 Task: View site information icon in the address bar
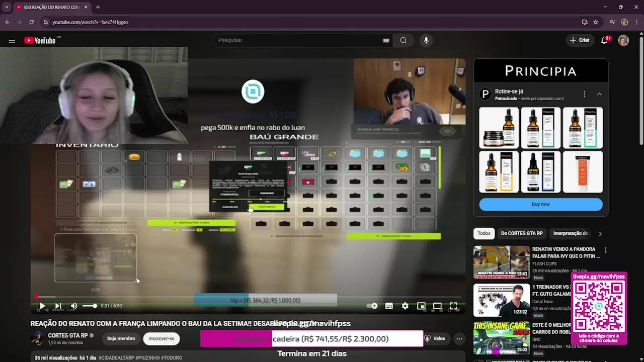pos(46,22)
